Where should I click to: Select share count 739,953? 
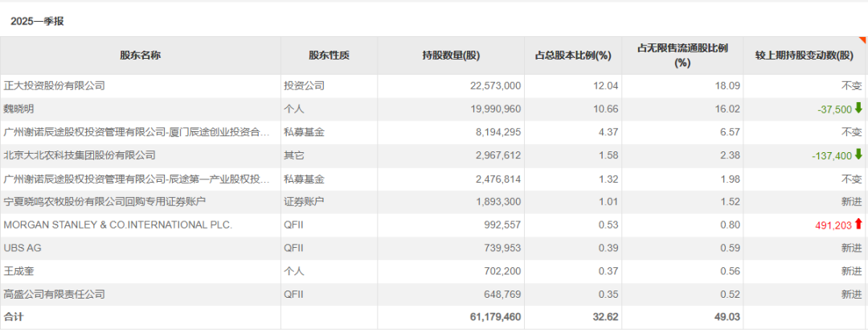coord(502,248)
